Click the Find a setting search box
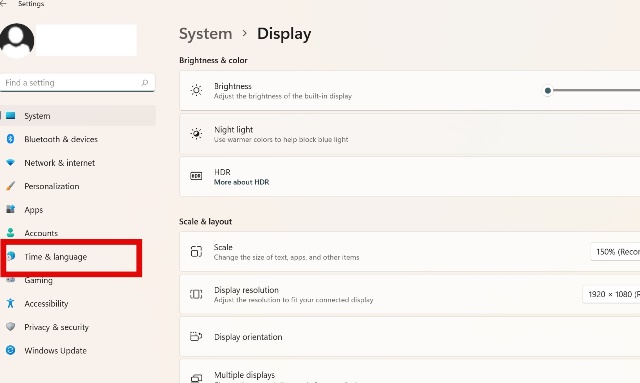The image size is (640, 383). pos(78,82)
